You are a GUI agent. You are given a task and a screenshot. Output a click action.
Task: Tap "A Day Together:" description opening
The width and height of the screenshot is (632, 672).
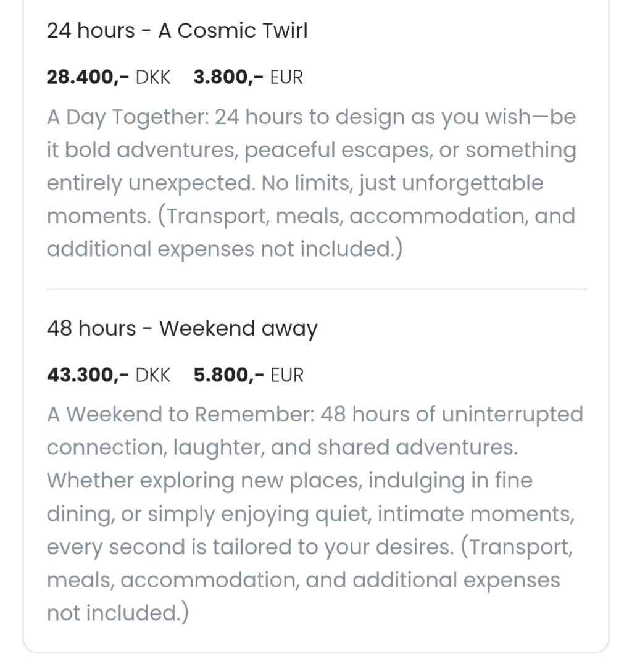point(128,117)
